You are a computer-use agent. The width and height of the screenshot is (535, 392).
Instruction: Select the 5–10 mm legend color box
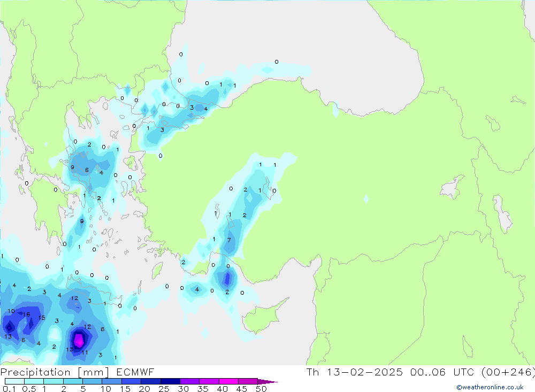pyautogui.click(x=92, y=381)
